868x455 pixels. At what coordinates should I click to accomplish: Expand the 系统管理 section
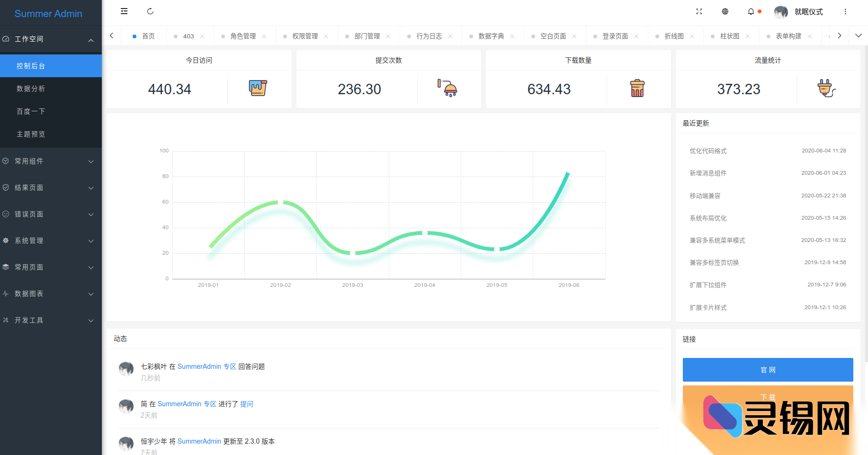pos(51,241)
